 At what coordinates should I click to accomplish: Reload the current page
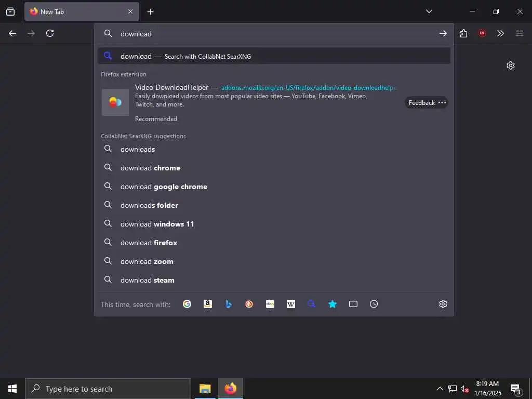click(x=50, y=33)
